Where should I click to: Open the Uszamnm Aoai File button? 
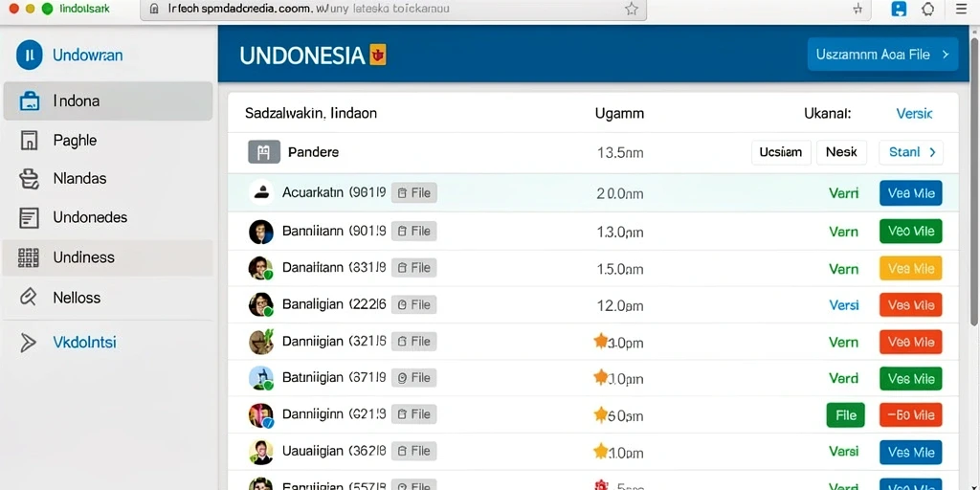pyautogui.click(x=882, y=55)
